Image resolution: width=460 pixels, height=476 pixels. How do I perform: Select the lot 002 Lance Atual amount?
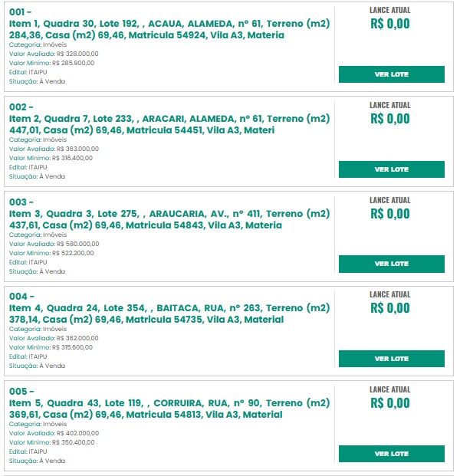[389, 119]
